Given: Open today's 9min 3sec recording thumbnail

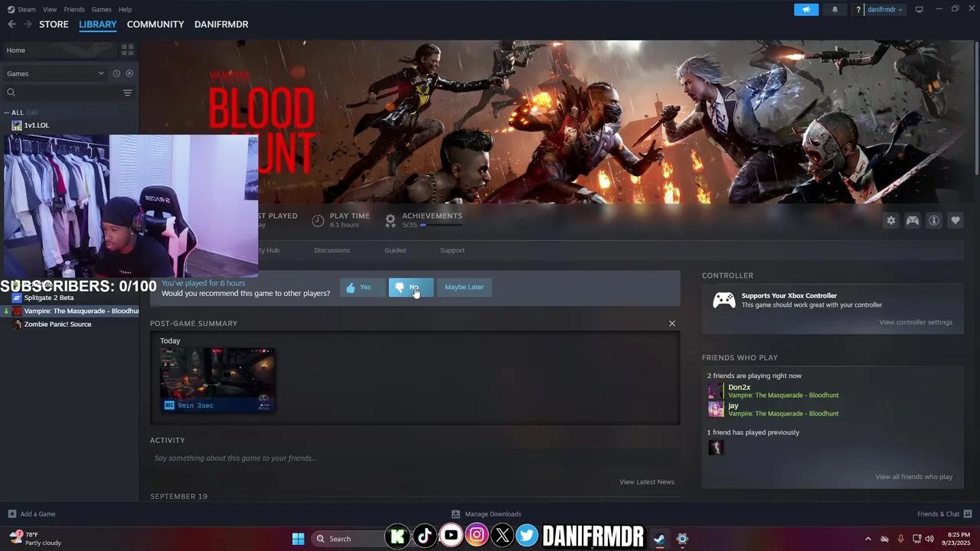Looking at the screenshot, I should (x=217, y=380).
